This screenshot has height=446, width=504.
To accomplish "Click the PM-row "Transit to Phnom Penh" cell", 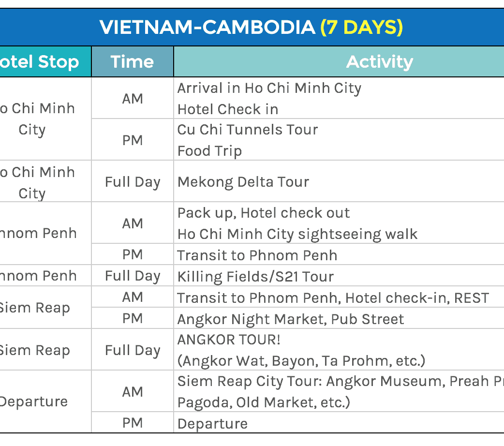I will 257,255.
